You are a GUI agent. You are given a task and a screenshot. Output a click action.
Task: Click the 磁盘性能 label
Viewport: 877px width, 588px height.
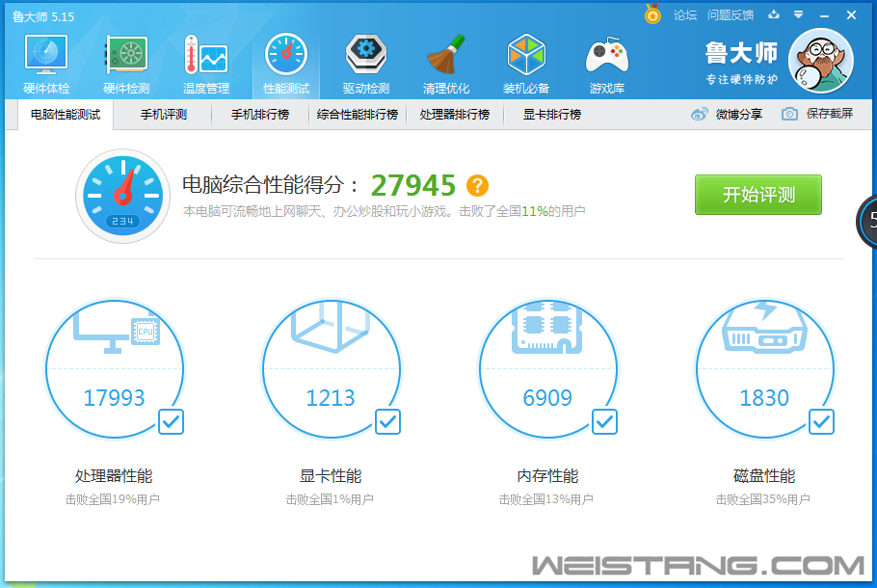coord(764,476)
